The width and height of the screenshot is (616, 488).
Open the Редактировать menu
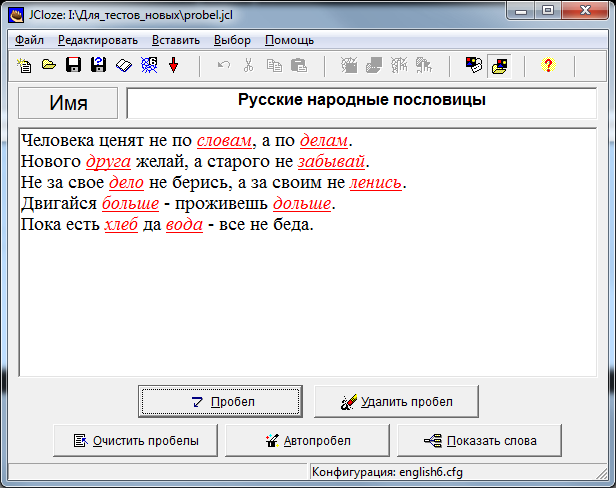point(98,40)
